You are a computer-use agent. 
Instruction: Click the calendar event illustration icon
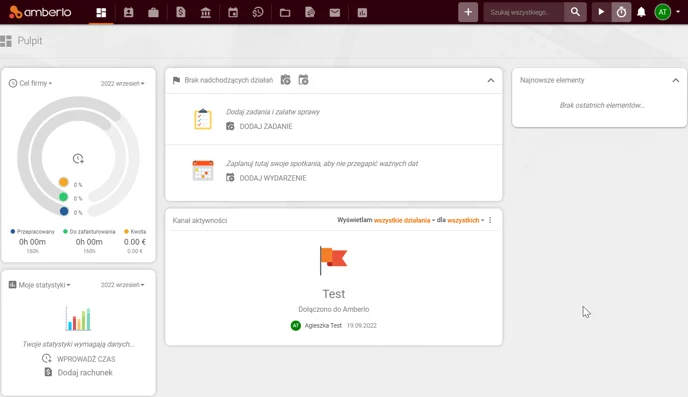[x=203, y=171]
